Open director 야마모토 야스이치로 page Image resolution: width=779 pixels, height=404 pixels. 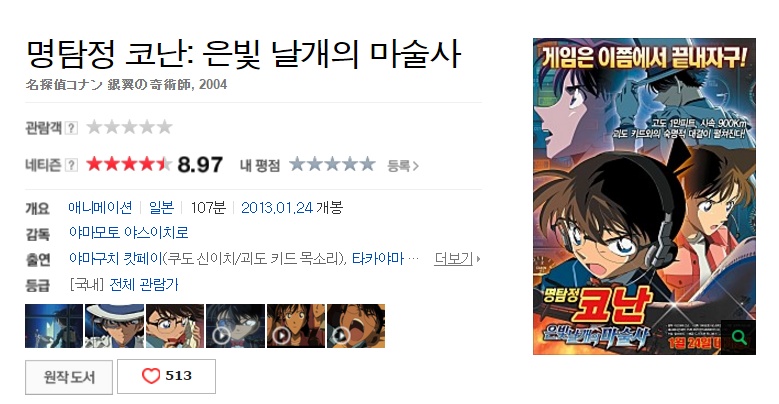[129, 233]
